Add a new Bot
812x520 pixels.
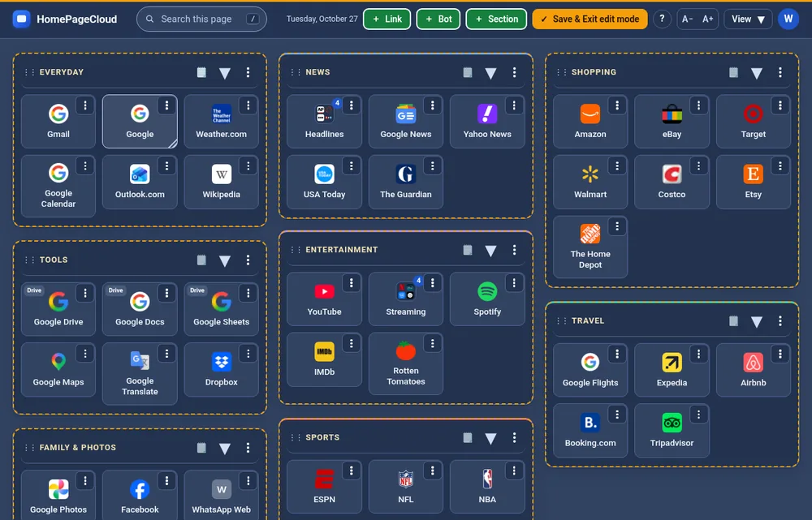438,19
